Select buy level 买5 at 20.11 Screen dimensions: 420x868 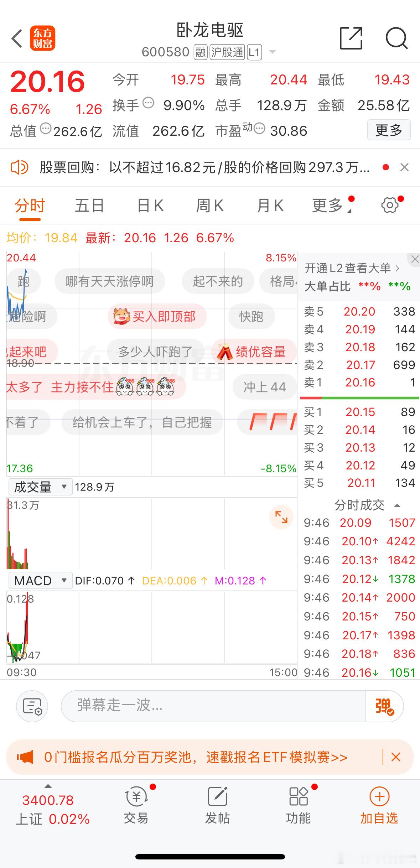click(359, 483)
